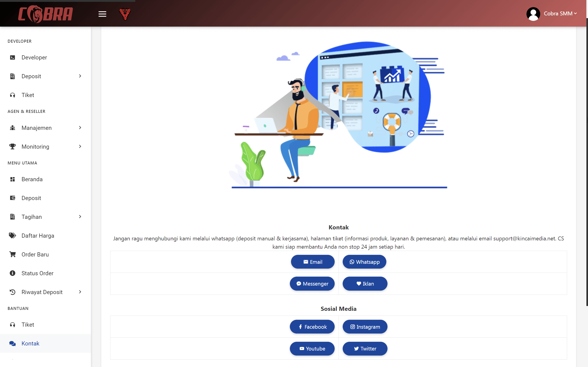Select the Riwayat Deposit history icon
Viewport: 588px width, 367px height.
click(x=12, y=292)
